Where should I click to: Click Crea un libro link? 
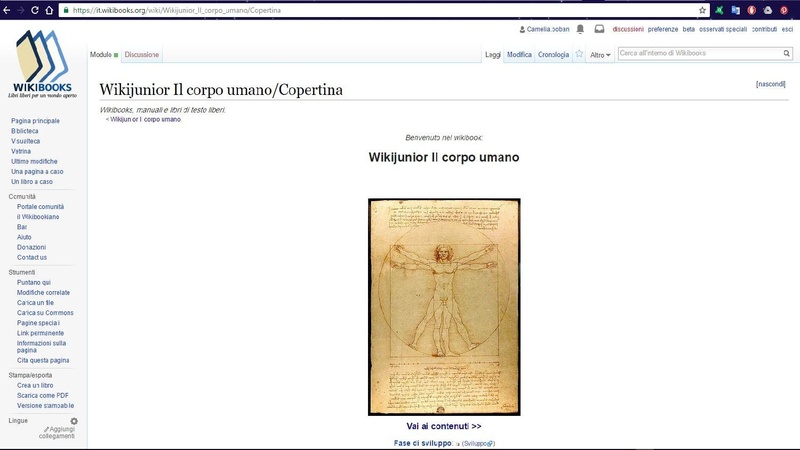point(35,386)
